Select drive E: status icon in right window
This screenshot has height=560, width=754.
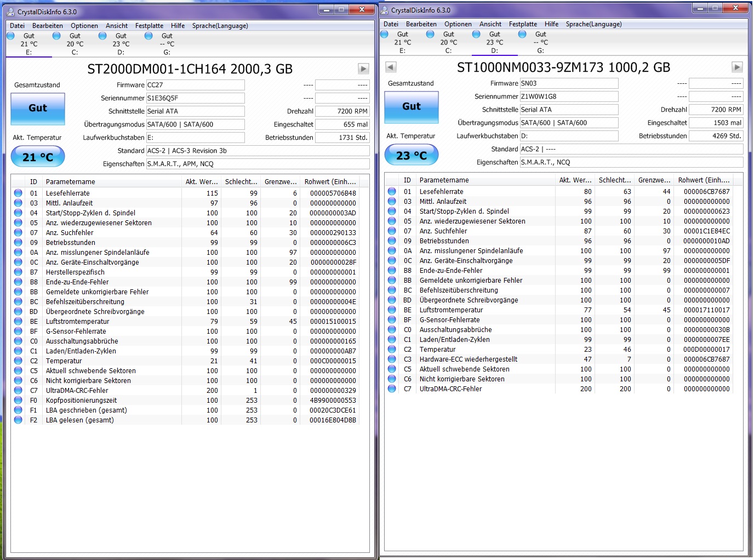(385, 34)
